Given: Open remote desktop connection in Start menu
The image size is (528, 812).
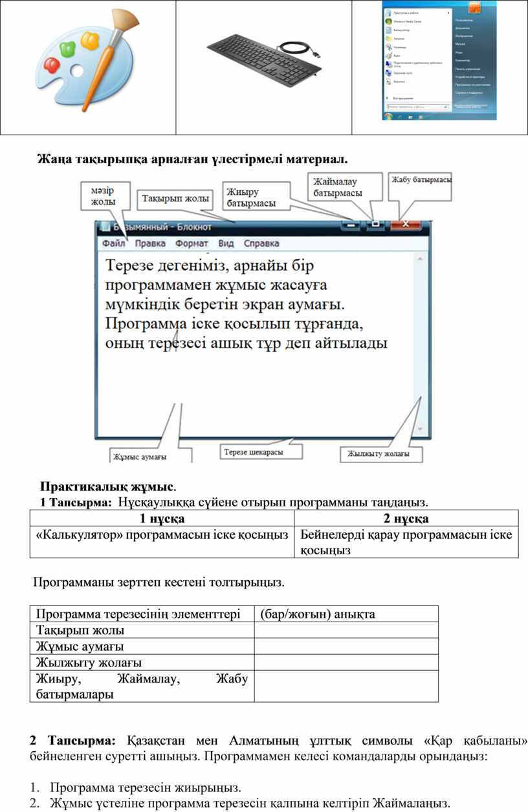Looking at the screenshot, I should [x=414, y=64].
